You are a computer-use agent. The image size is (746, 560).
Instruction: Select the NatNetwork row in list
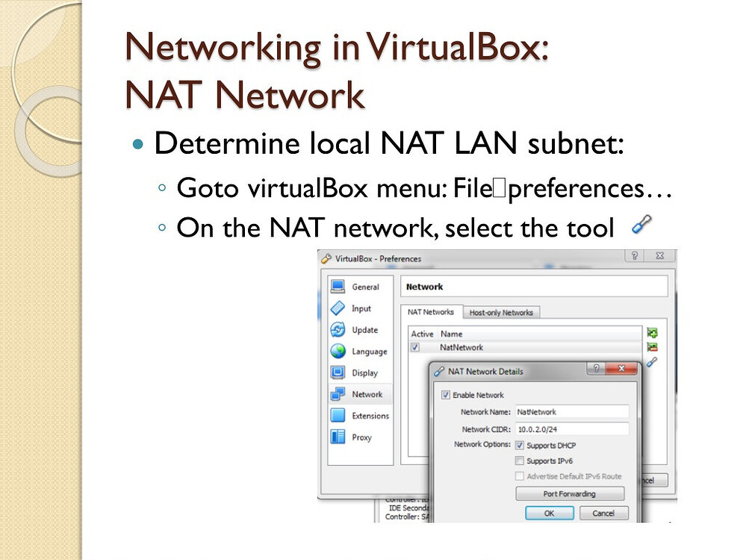(525, 347)
